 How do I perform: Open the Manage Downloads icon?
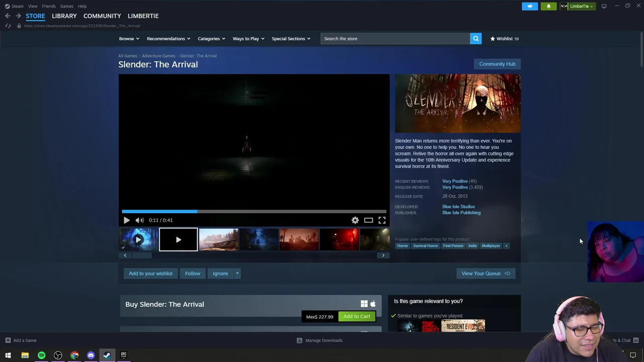point(299,340)
